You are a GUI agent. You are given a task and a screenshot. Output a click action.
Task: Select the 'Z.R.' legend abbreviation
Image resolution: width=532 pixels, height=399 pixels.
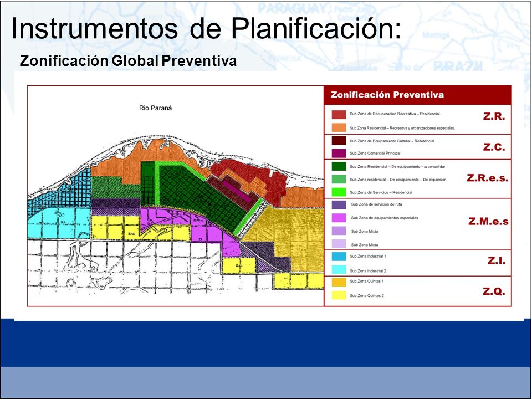[x=494, y=116]
